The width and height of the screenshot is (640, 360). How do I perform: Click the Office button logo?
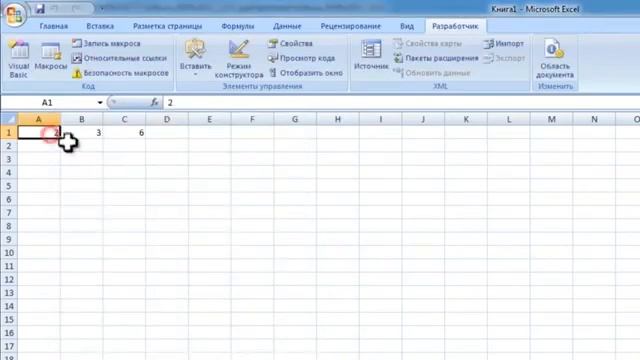[x=15, y=15]
